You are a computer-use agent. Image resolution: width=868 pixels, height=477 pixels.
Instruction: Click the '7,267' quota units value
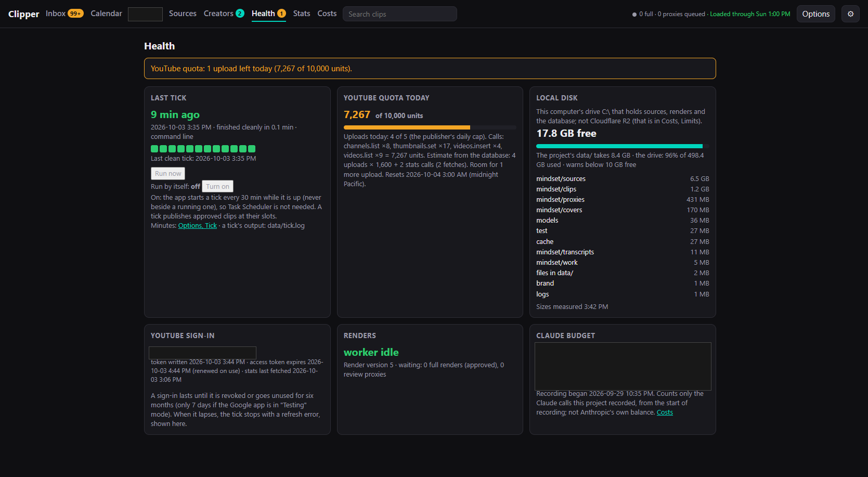click(357, 114)
